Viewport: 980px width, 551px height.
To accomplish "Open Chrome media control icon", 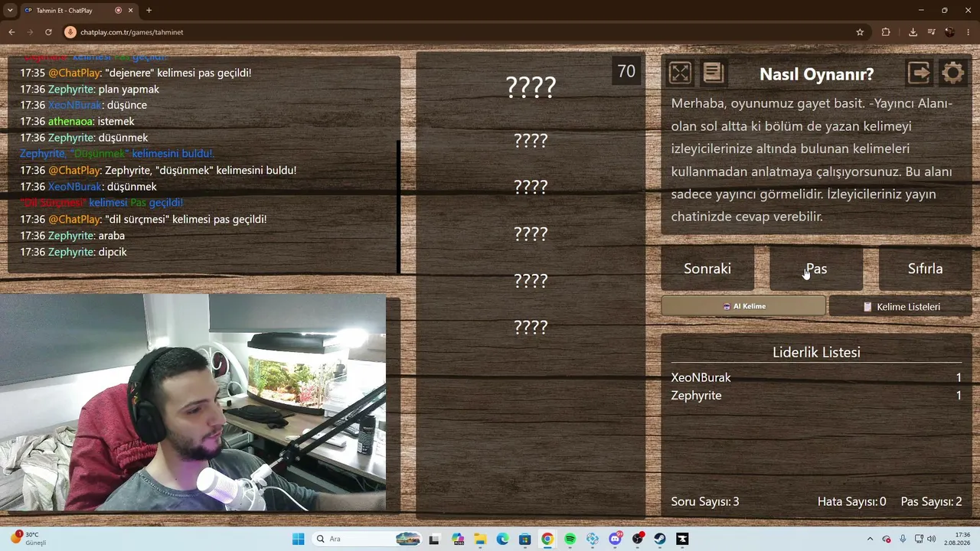I will point(931,32).
